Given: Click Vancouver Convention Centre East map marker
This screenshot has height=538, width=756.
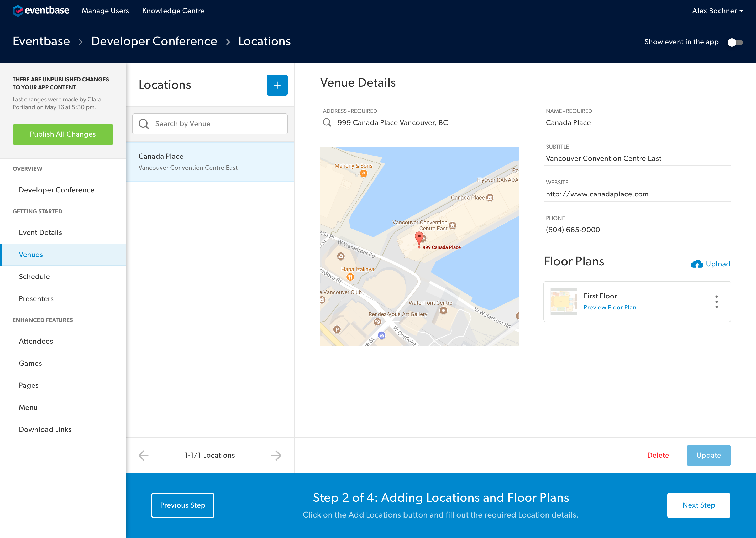Looking at the screenshot, I should click(x=453, y=226).
